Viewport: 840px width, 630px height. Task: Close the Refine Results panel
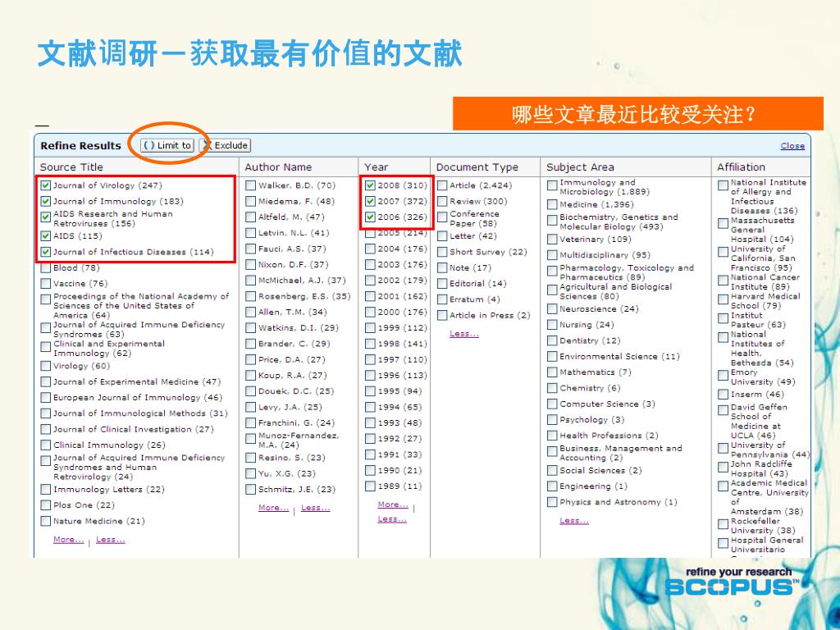pyautogui.click(x=792, y=146)
